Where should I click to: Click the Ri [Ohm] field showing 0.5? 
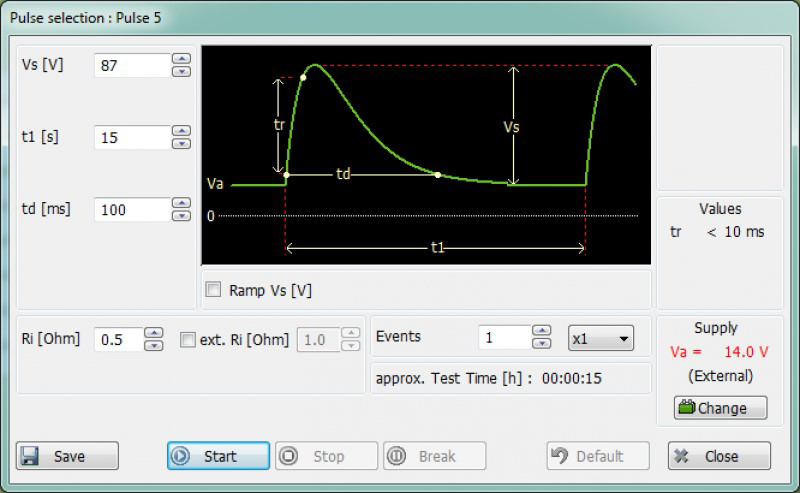tap(118, 339)
